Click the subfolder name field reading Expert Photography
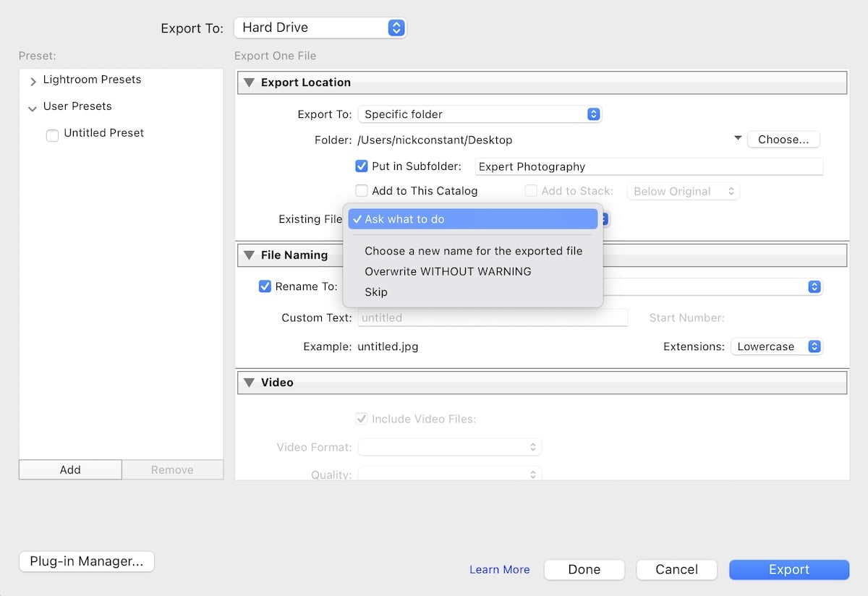The height and width of the screenshot is (596, 868). tap(648, 167)
